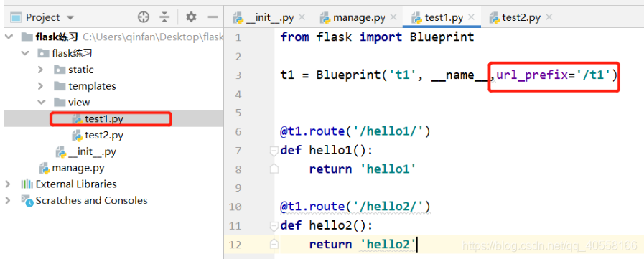Collapse the root flask练习 project node

(9, 37)
